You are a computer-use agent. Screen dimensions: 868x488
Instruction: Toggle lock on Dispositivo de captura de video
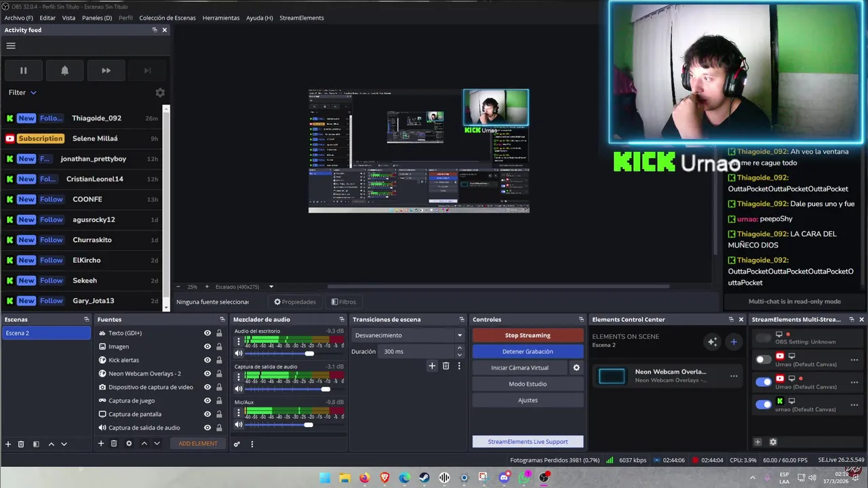point(219,387)
